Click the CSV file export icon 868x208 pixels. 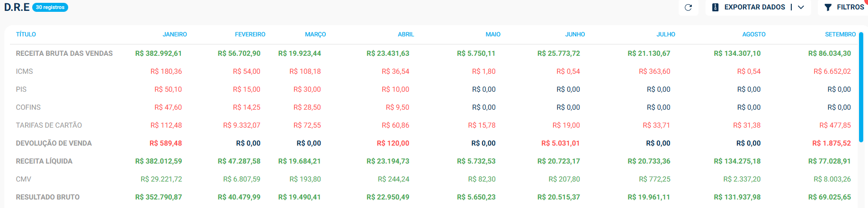(716, 8)
